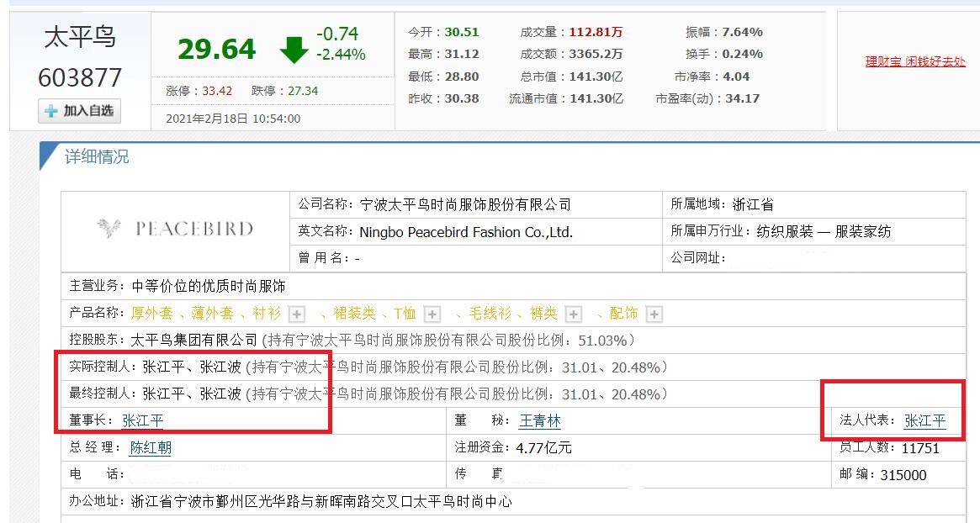Select product name 配饰
Viewport: 980px width, 523px height.
623,313
